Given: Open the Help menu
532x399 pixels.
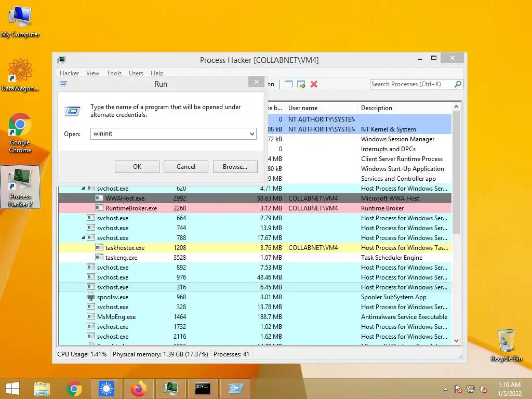Looking at the screenshot, I should [x=157, y=73].
